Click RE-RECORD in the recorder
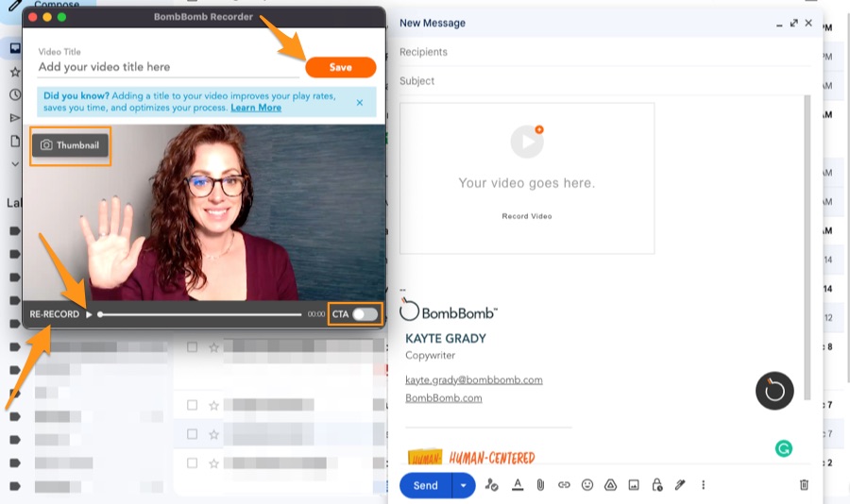This screenshot has height=504, width=850. (54, 314)
